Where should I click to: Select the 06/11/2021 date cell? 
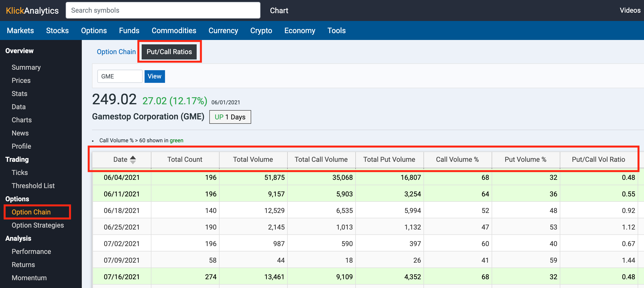pos(122,194)
